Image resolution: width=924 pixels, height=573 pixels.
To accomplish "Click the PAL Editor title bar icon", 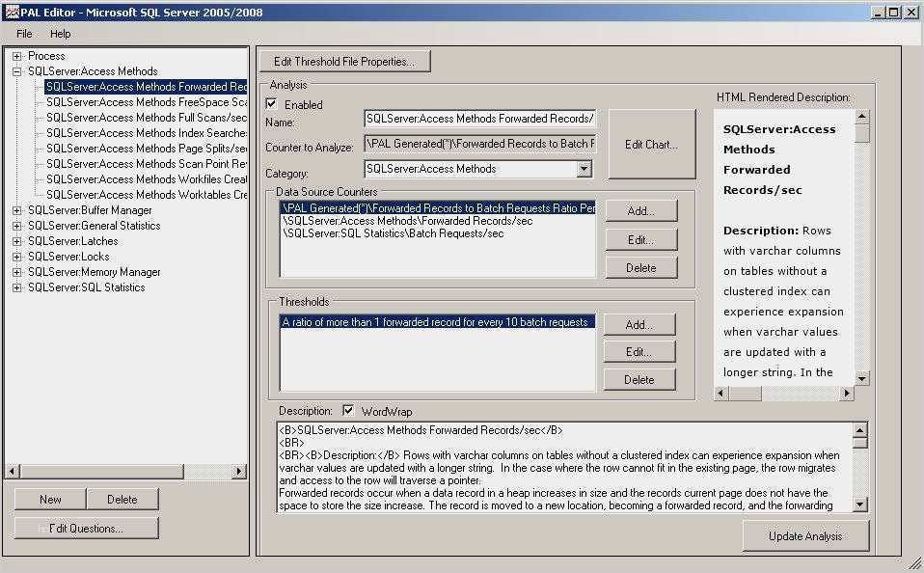I will tap(12, 12).
